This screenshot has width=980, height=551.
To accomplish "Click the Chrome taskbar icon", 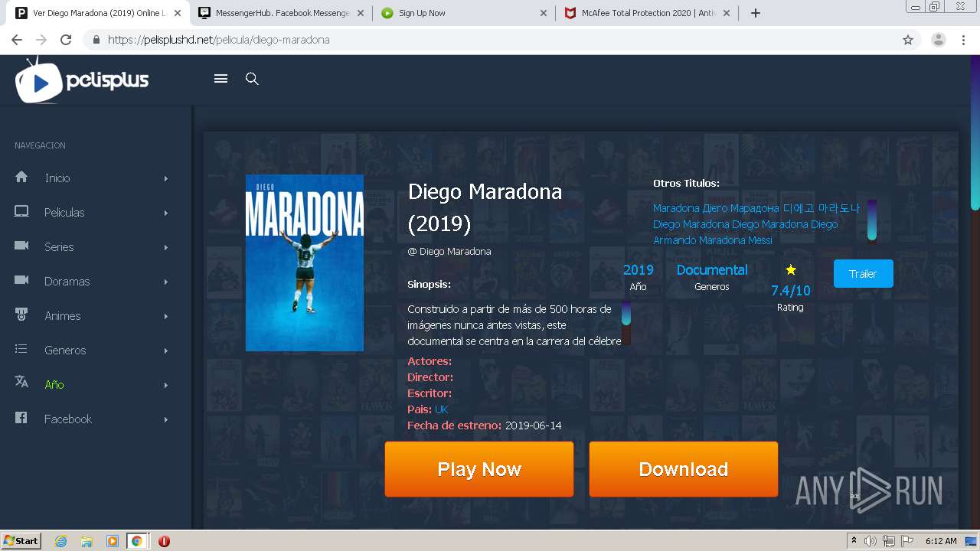I will [136, 541].
